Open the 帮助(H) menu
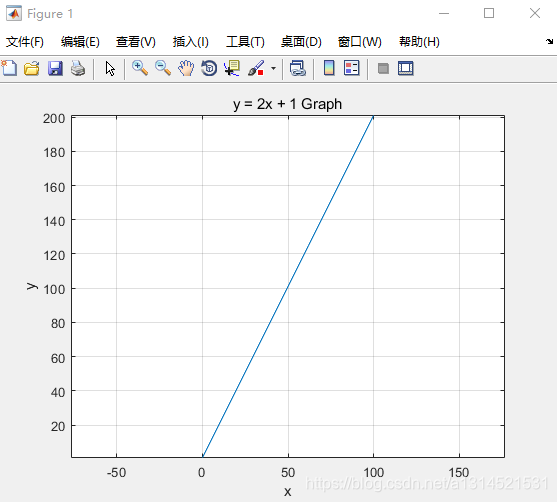The image size is (557, 502). coord(419,42)
